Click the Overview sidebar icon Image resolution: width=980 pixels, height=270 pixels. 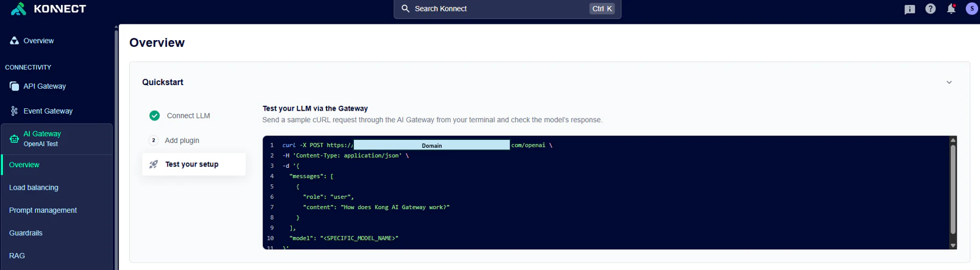(14, 41)
